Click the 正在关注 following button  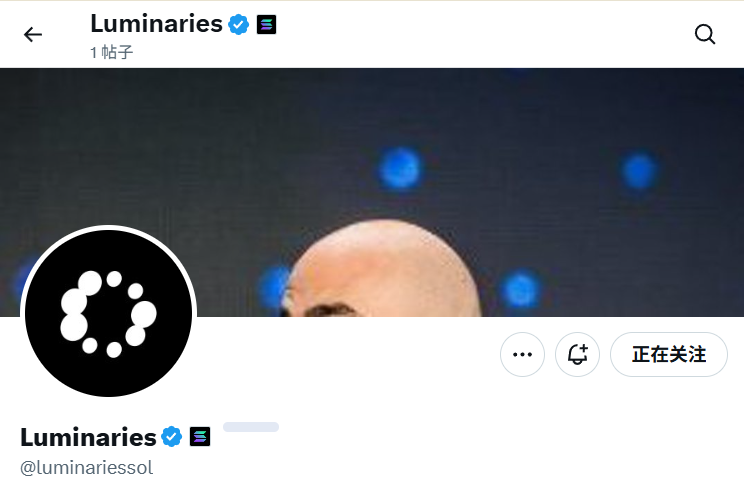click(669, 354)
